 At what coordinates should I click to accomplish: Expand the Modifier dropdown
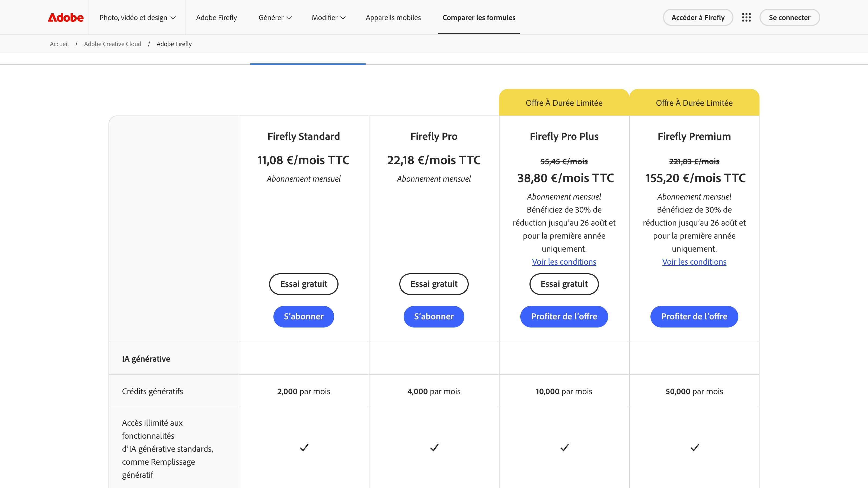pyautogui.click(x=328, y=18)
